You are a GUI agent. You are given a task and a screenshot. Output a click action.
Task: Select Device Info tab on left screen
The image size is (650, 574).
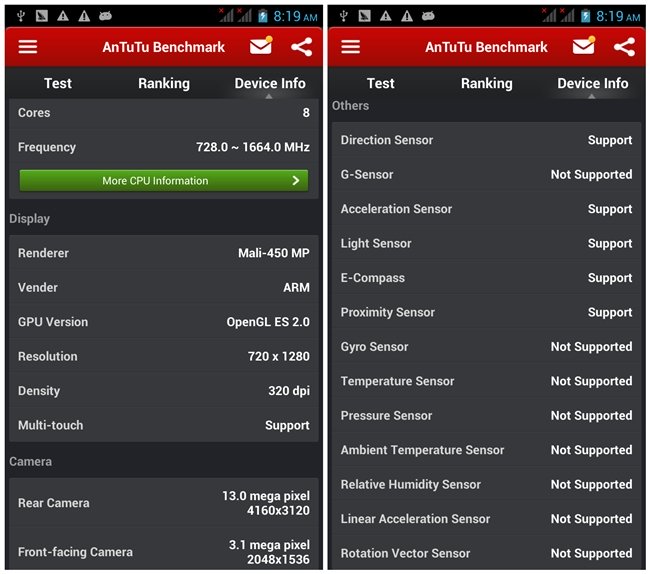coord(270,83)
